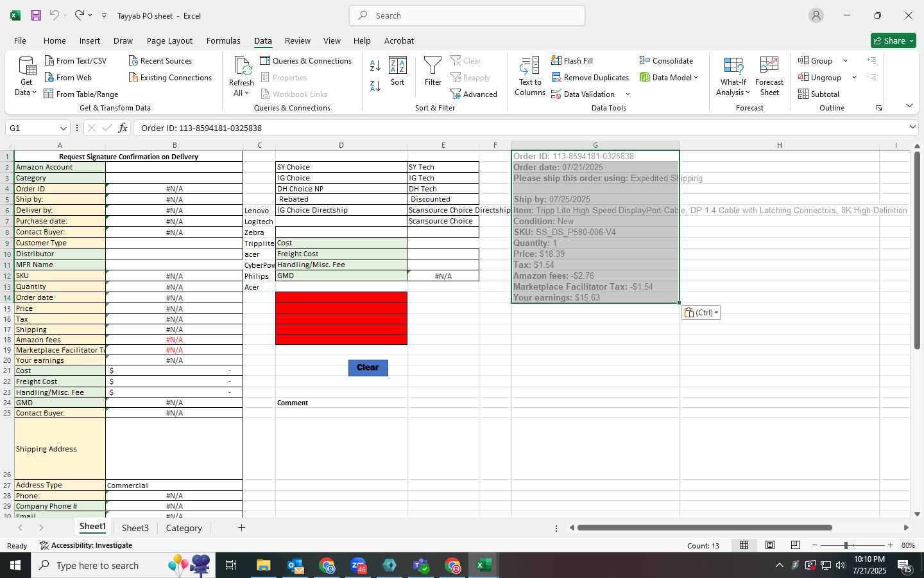Sort A to Z ascending

[375, 66]
